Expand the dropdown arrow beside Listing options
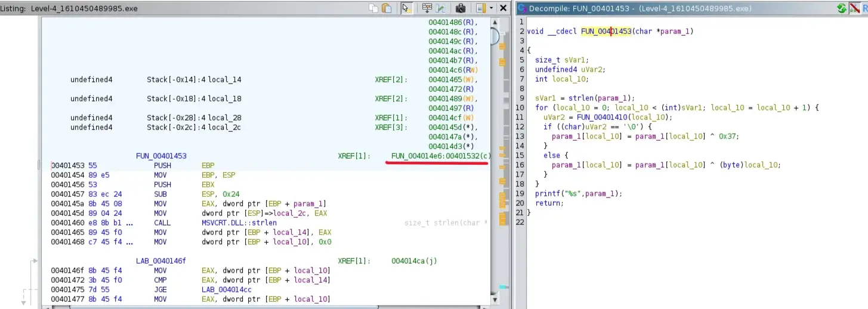 click(x=491, y=8)
